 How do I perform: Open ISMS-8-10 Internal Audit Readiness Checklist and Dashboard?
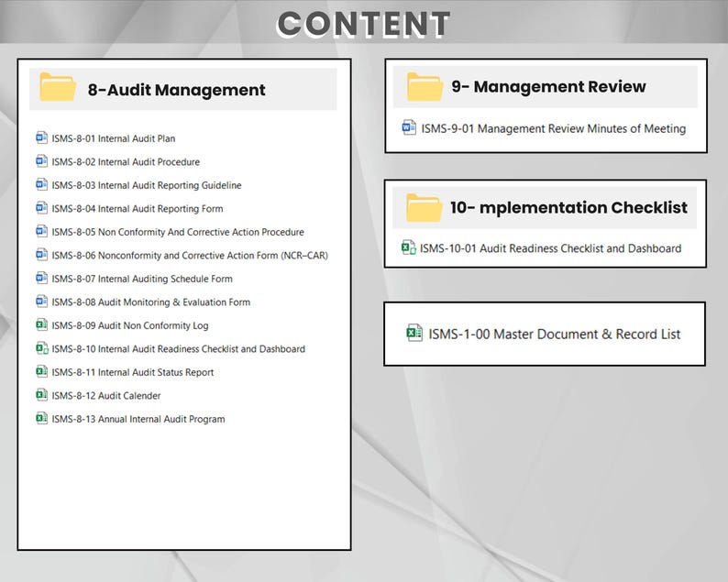(x=178, y=349)
